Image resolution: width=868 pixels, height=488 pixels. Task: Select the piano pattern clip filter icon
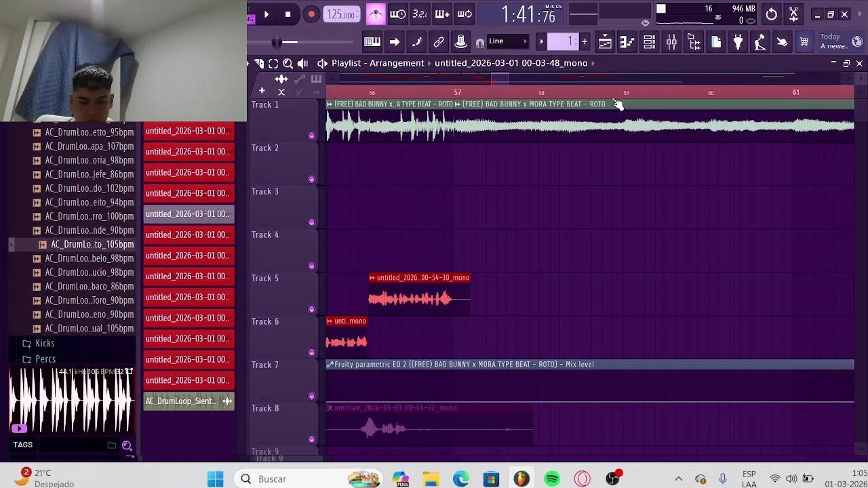(316, 79)
